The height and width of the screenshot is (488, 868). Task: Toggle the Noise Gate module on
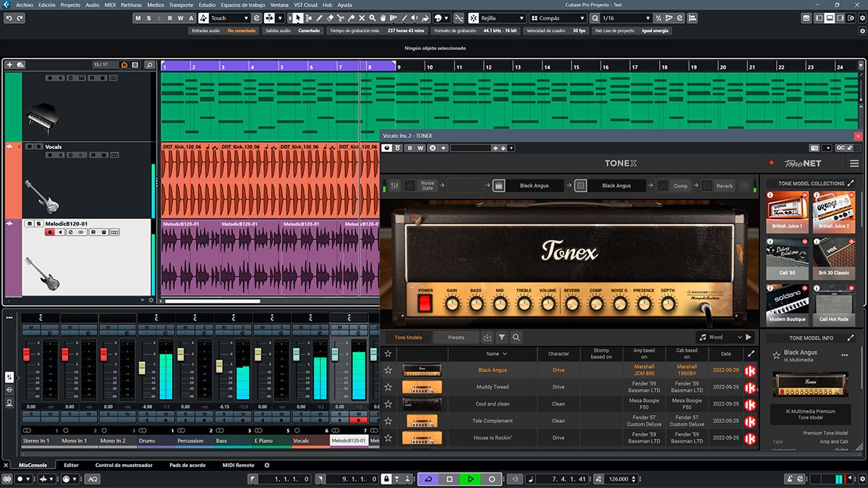[410, 186]
